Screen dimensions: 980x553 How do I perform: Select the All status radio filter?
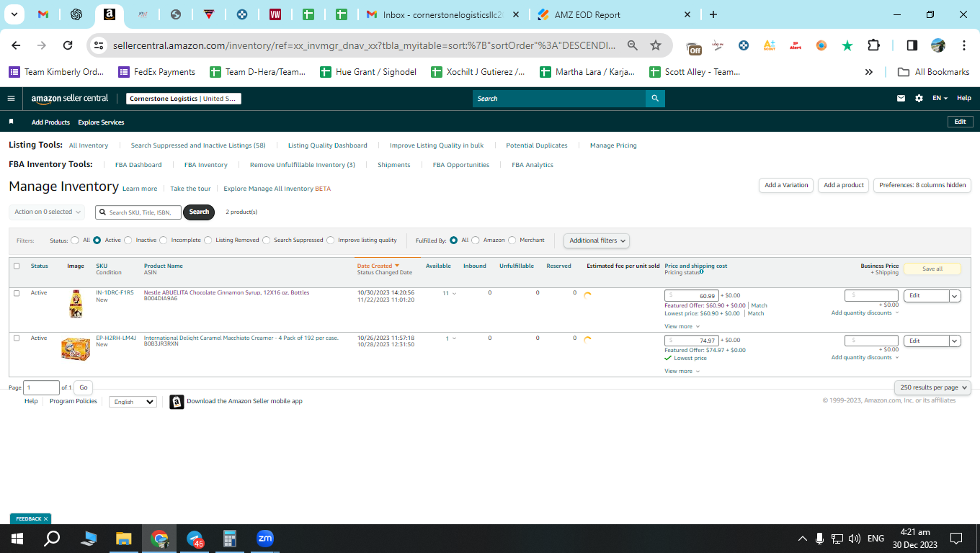click(75, 240)
